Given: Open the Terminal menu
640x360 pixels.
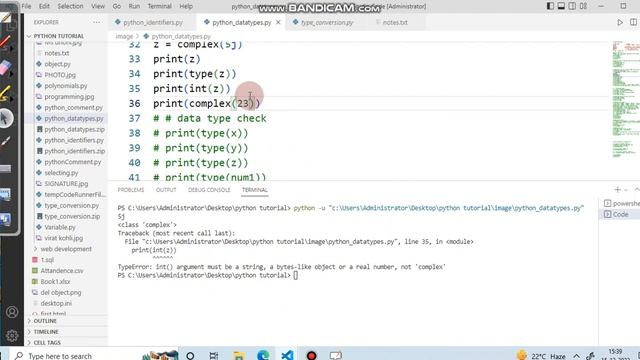Looking at the screenshot, I should [x=159, y=6].
